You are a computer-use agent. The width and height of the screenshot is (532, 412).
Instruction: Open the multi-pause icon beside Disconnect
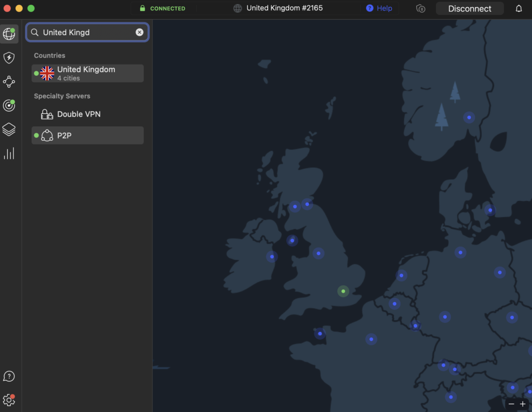pos(420,8)
